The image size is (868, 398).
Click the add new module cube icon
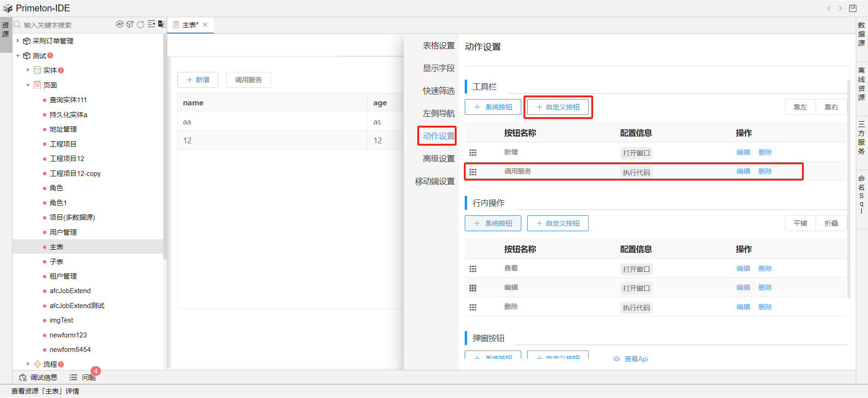(x=130, y=24)
